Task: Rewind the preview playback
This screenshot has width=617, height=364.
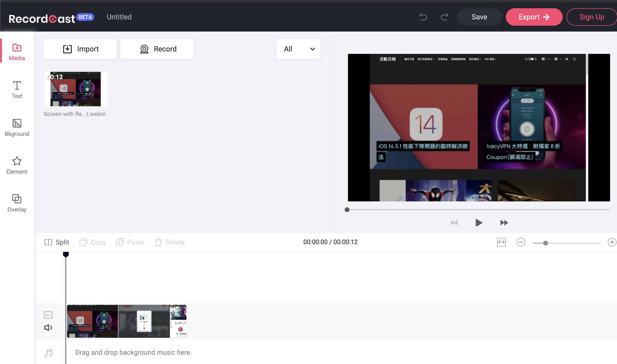Action: point(454,223)
